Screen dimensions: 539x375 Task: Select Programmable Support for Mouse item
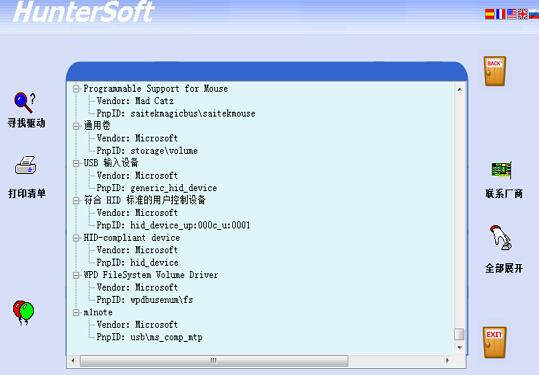(x=156, y=89)
